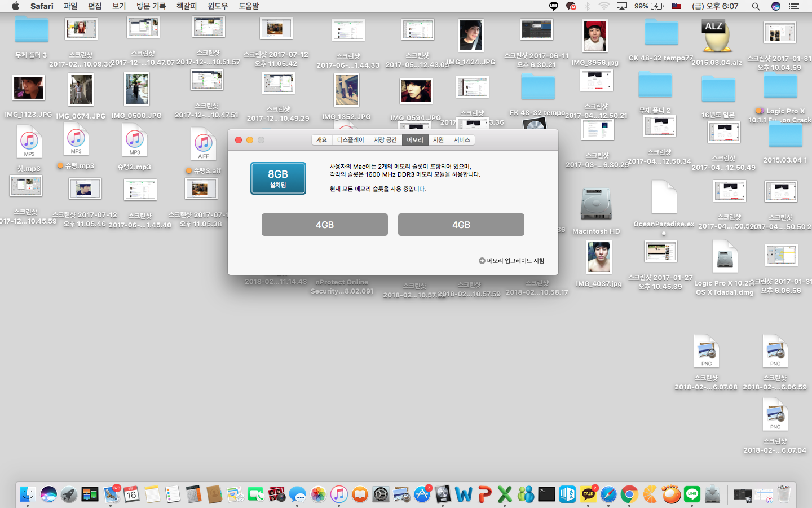812x508 pixels.
Task: Open Finder from the Dock
Action: [27, 494]
